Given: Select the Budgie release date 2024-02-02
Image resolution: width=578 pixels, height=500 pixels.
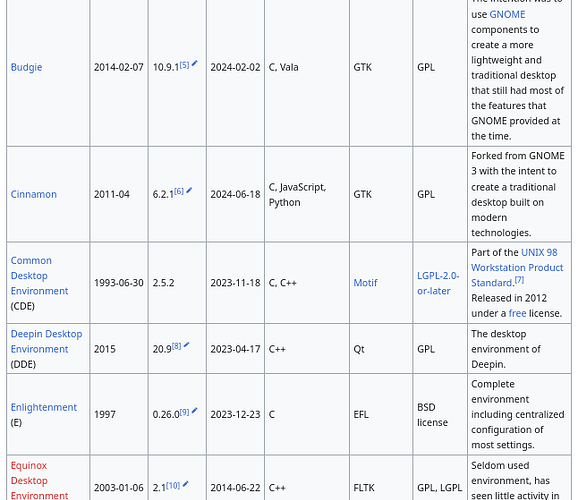Looking at the screenshot, I should pyautogui.click(x=235, y=67).
